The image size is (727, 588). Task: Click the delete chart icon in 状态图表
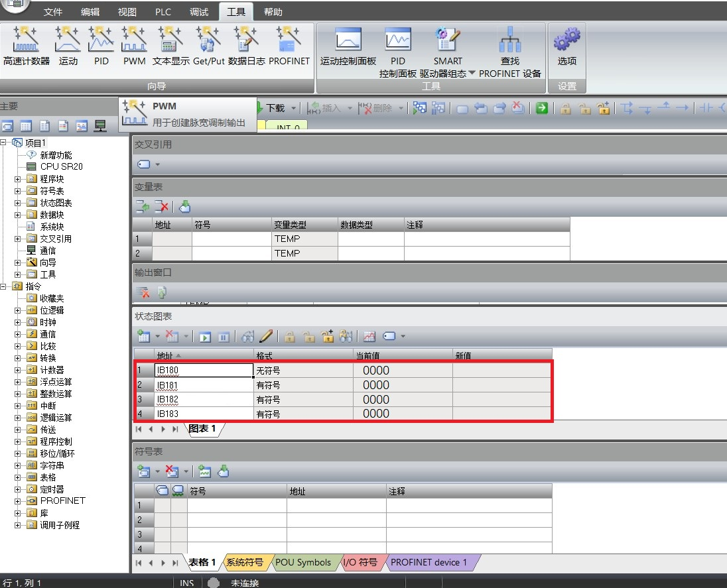[x=172, y=336]
